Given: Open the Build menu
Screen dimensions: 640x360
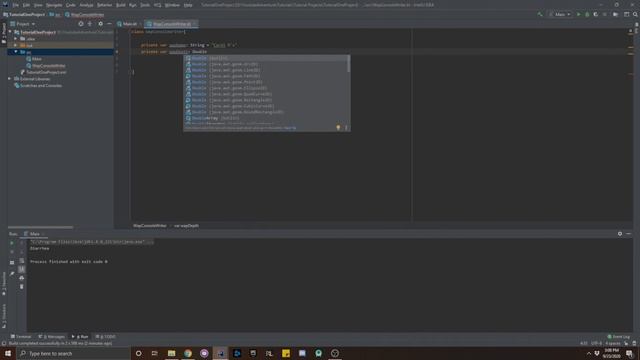Looking at the screenshot, I should tap(121, 5).
